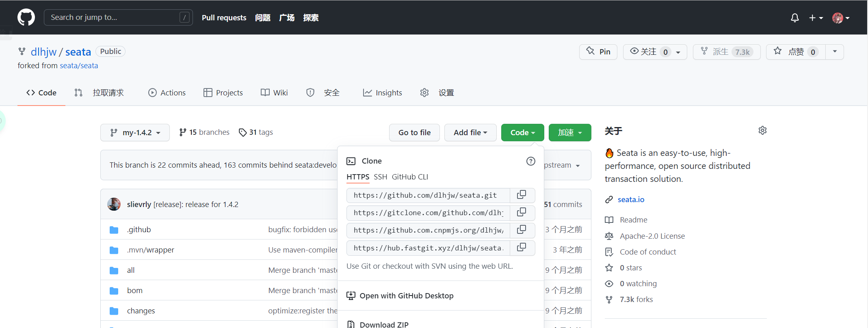Image resolution: width=868 pixels, height=328 pixels.
Task: Click the GitHub logo icon
Action: pos(26,17)
